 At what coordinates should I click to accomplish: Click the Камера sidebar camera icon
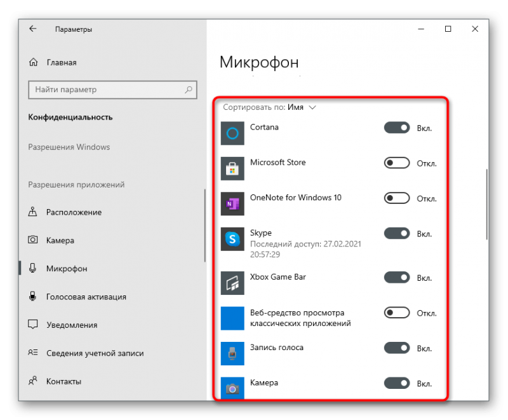[33, 240]
